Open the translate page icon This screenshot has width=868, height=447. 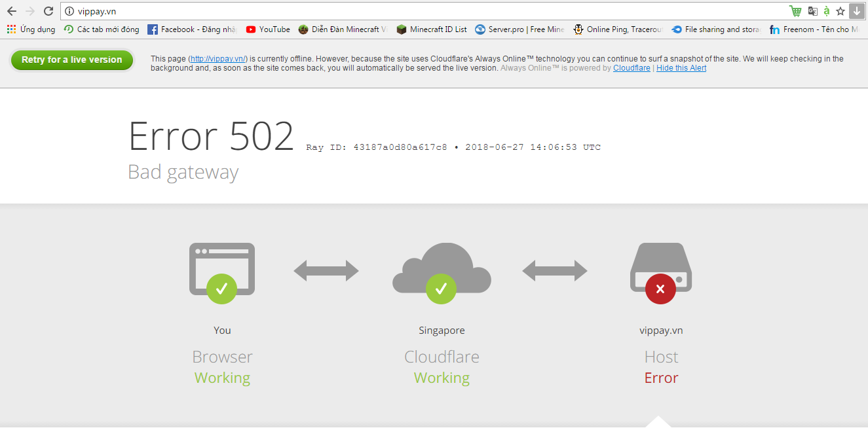click(812, 11)
